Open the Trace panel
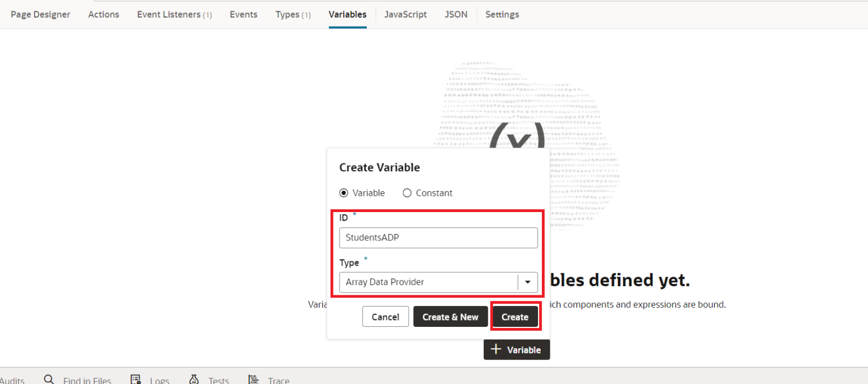The height and width of the screenshot is (384, 868). (279, 379)
